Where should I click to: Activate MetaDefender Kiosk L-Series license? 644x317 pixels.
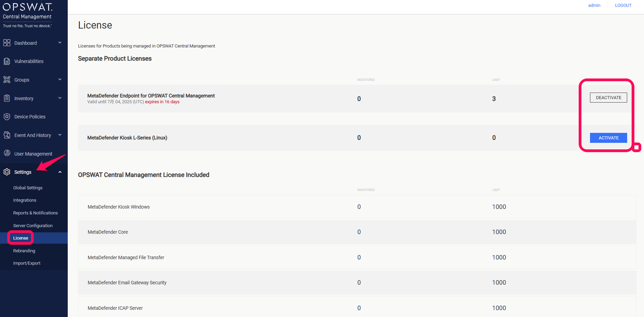coord(608,138)
